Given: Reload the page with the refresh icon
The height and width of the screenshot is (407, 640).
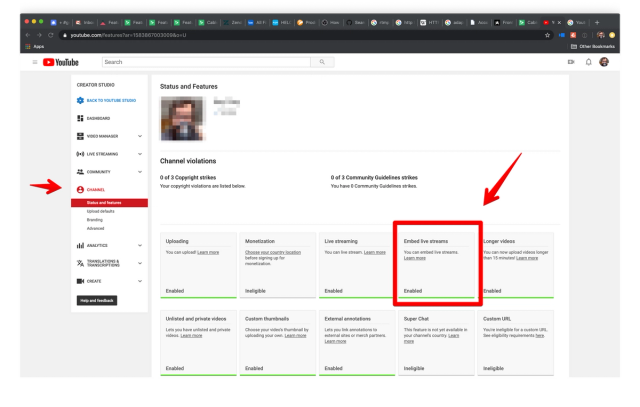Looking at the screenshot, I should (x=51, y=35).
